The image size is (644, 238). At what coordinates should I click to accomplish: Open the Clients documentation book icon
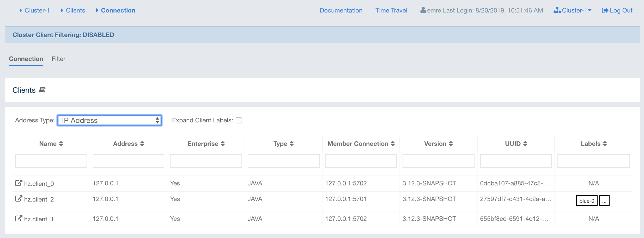click(42, 90)
